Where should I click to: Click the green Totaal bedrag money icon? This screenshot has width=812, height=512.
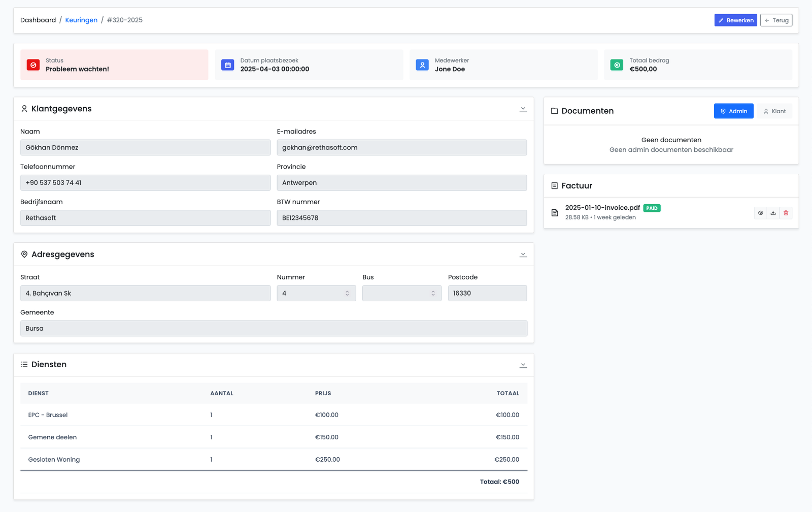tap(617, 65)
